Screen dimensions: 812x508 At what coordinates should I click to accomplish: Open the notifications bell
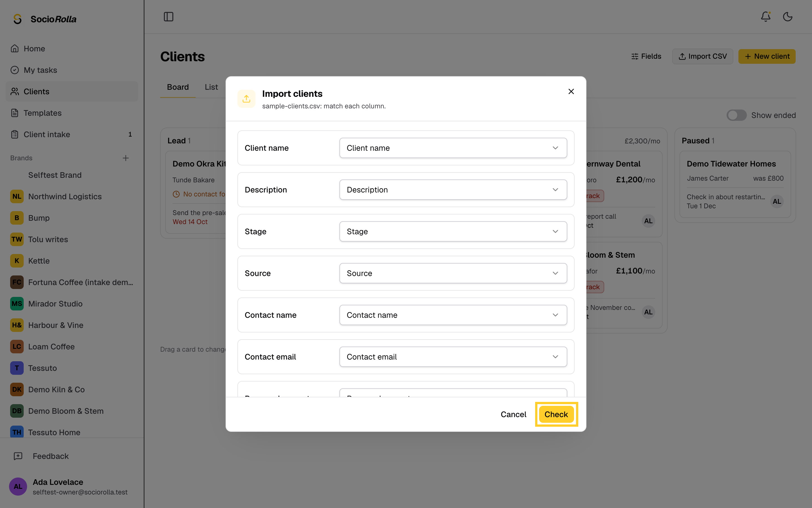coord(765,17)
